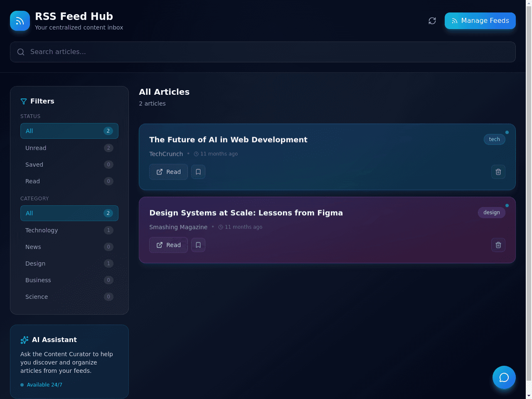The image size is (532, 399).
Task: Click the AI Assistant sparkle icon
Action: pos(25,340)
